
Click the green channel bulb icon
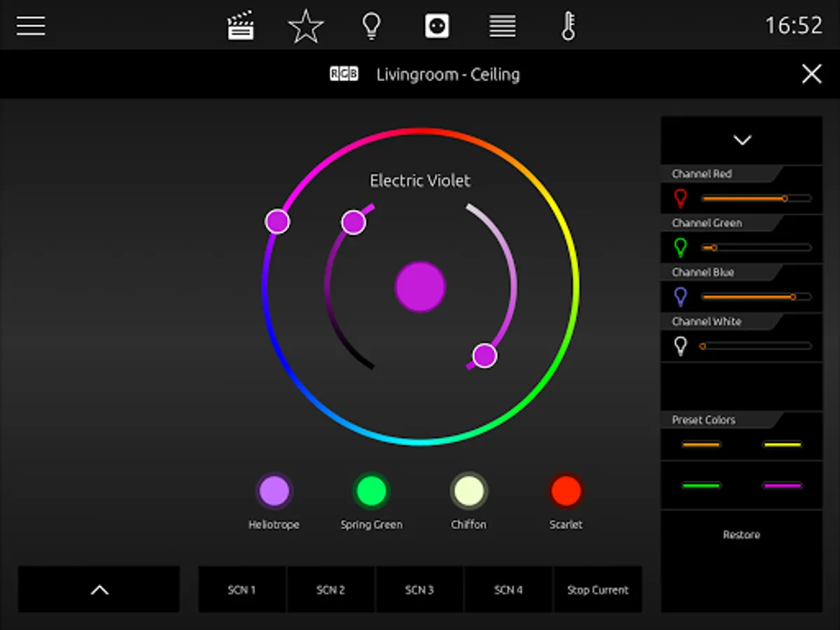tap(680, 248)
